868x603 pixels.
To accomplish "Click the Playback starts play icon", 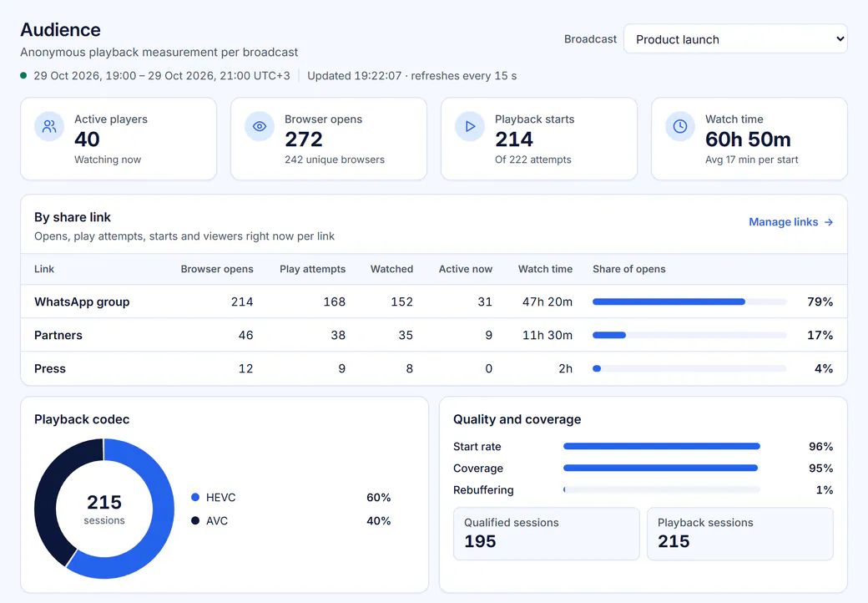I will (x=470, y=127).
